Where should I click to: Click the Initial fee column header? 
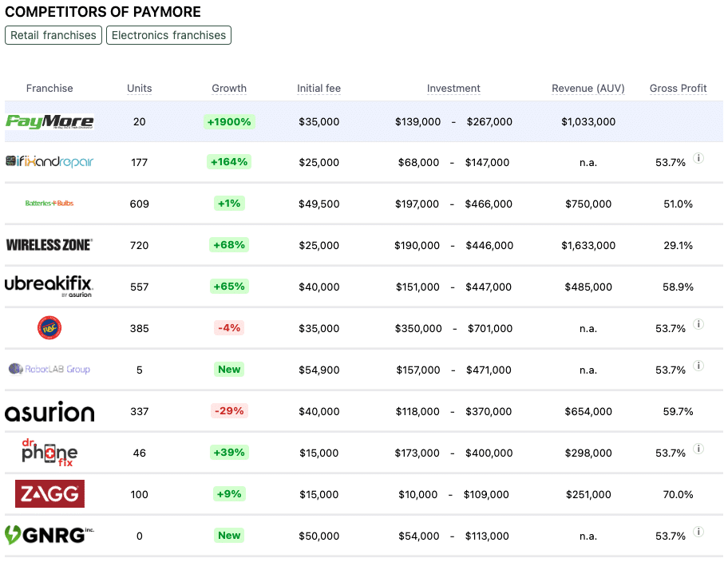pyautogui.click(x=319, y=89)
